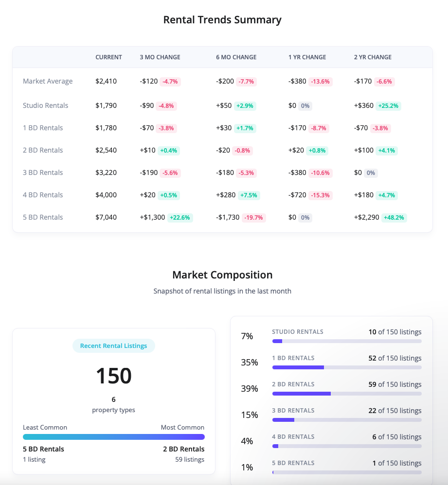Image resolution: width=448 pixels, height=485 pixels.
Task: Click the +48.2% green badge
Action: coord(394,218)
